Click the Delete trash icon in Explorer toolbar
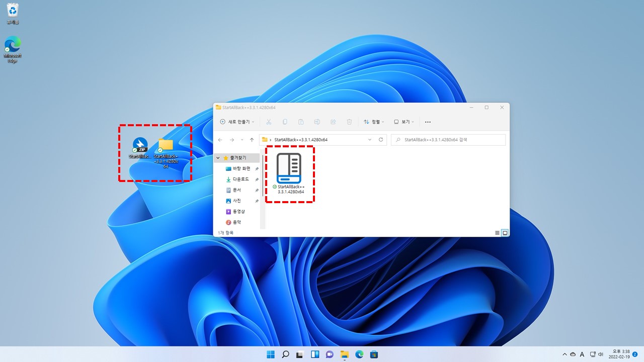This screenshot has width=644, height=362. point(349,122)
